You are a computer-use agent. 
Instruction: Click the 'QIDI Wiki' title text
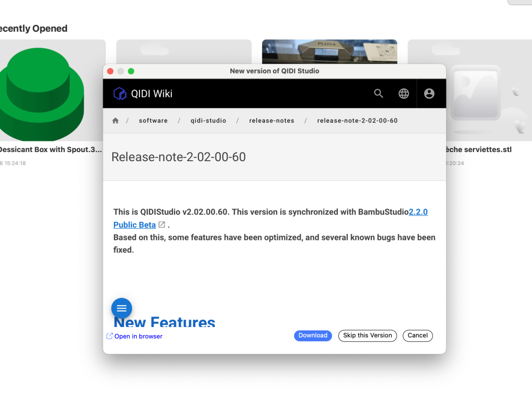pos(152,94)
